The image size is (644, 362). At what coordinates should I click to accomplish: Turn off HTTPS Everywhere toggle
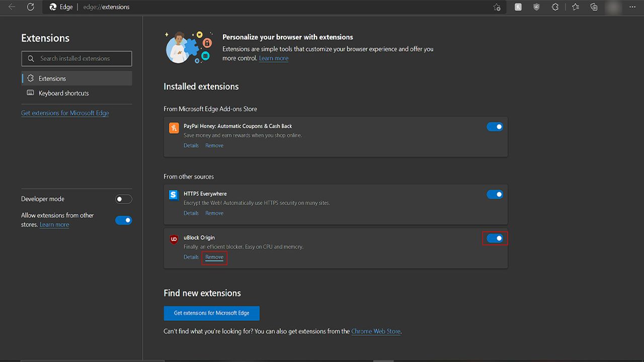click(495, 194)
